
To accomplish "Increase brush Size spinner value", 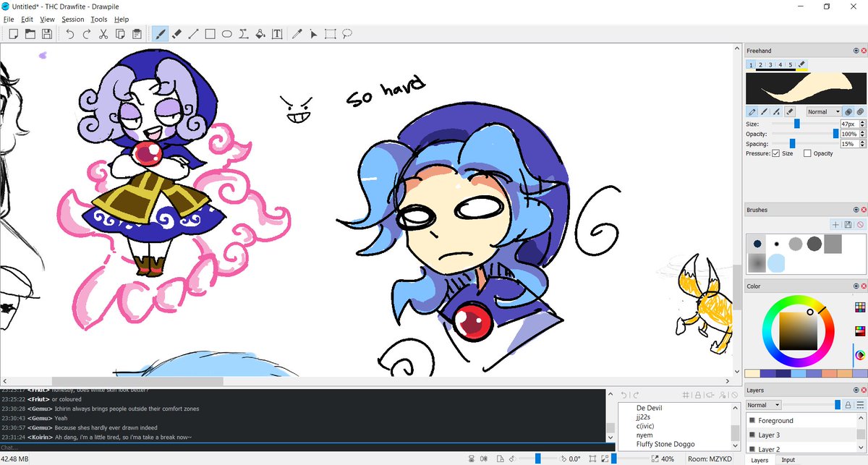I will click(864, 122).
